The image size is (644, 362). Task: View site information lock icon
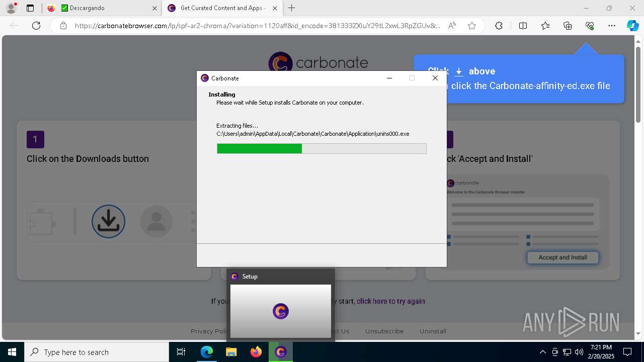[63, 26]
